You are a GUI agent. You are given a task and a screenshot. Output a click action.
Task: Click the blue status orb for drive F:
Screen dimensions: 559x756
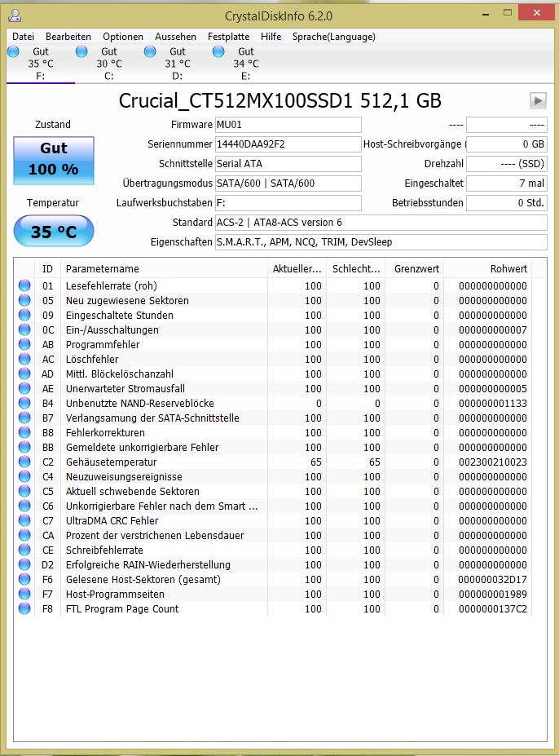pyautogui.click(x=14, y=51)
